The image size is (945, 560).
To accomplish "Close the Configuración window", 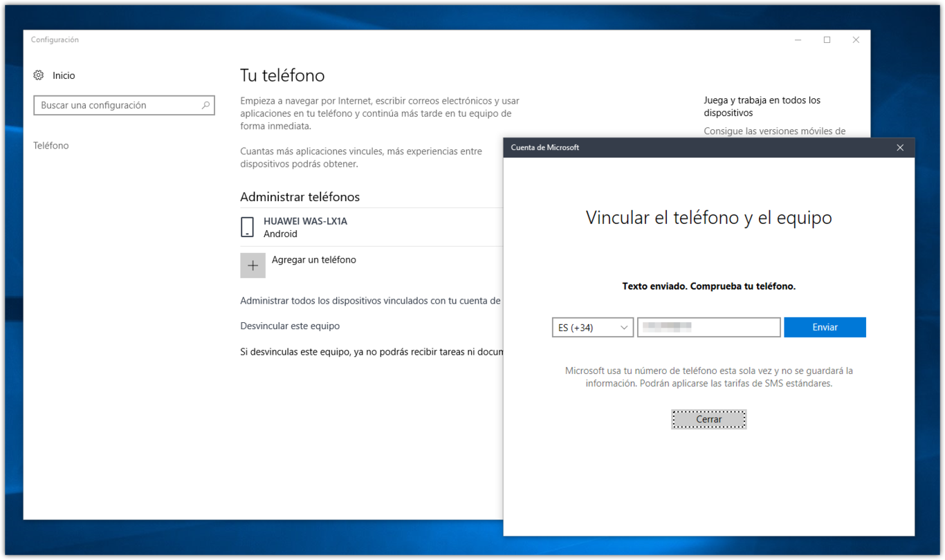I will click(856, 40).
